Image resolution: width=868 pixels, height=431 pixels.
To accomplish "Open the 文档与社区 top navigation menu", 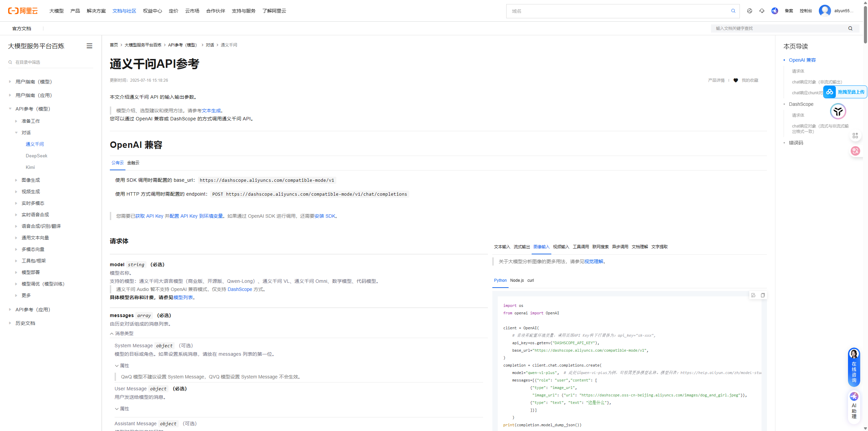I will click(124, 11).
